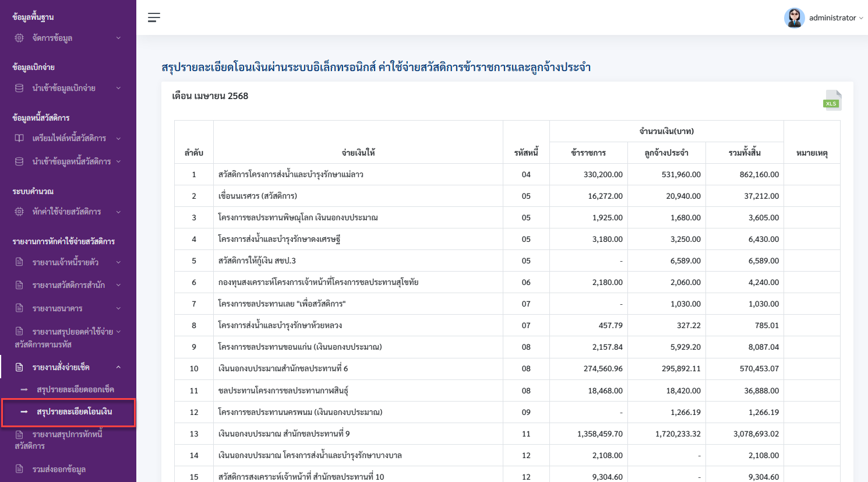Click the database icon beside นำเข้าข้อมูลหนี้สวัสดิการ
Viewport: 868px width, 482px height.
pyautogui.click(x=19, y=161)
